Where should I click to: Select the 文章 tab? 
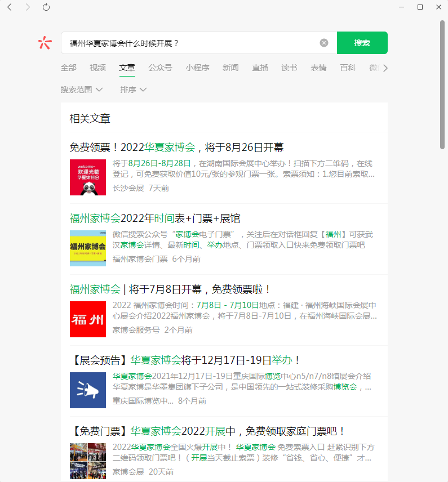[127, 68]
